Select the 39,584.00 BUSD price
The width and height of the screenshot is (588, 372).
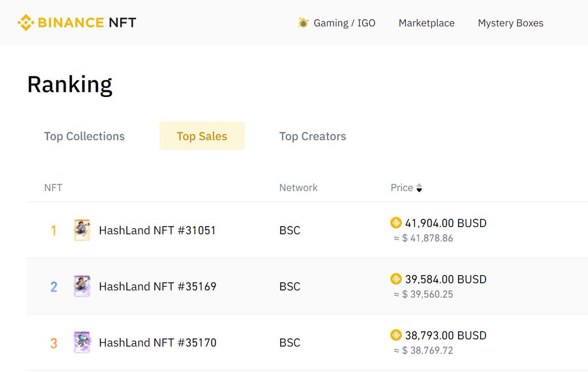[446, 279]
